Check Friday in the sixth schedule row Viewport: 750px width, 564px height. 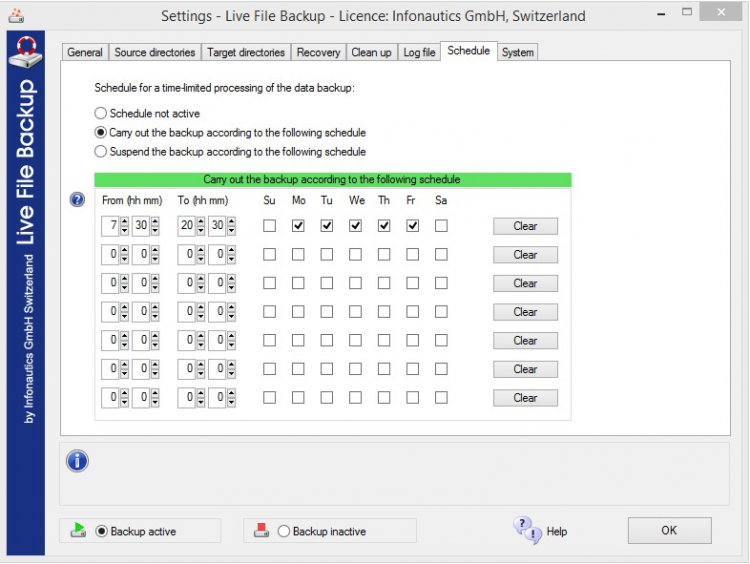click(412, 369)
